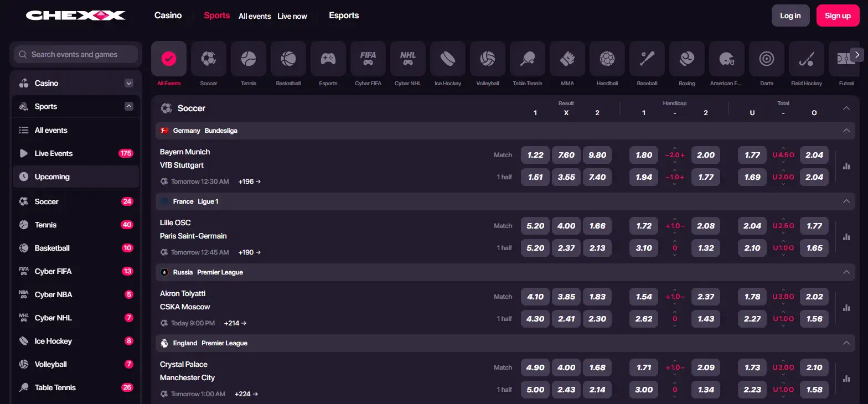Select handicap odds 2.37 for CSKA Moscow
This screenshot has height=404, width=868.
coord(706,297)
